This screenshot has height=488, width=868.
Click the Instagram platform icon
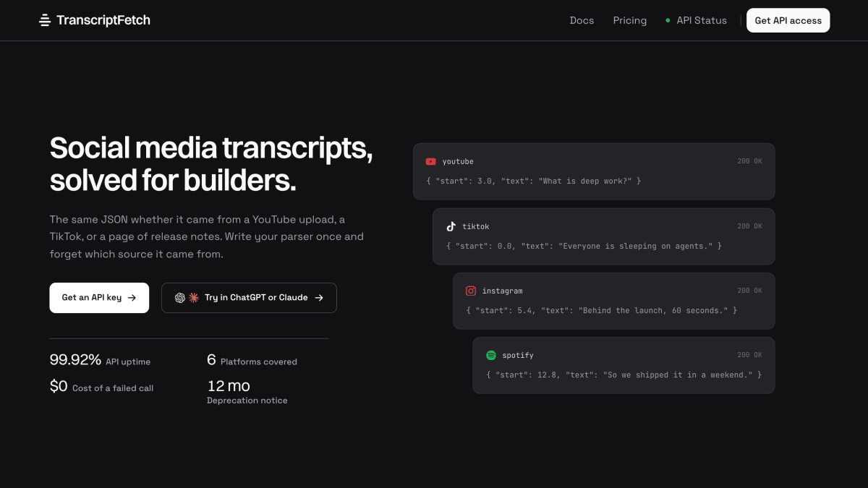(471, 291)
